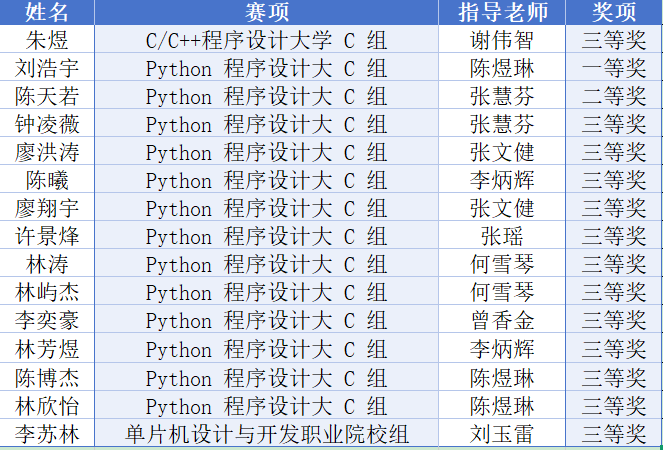Select teacher cell 刘玉雷
The height and width of the screenshot is (450, 663).
pos(502,433)
